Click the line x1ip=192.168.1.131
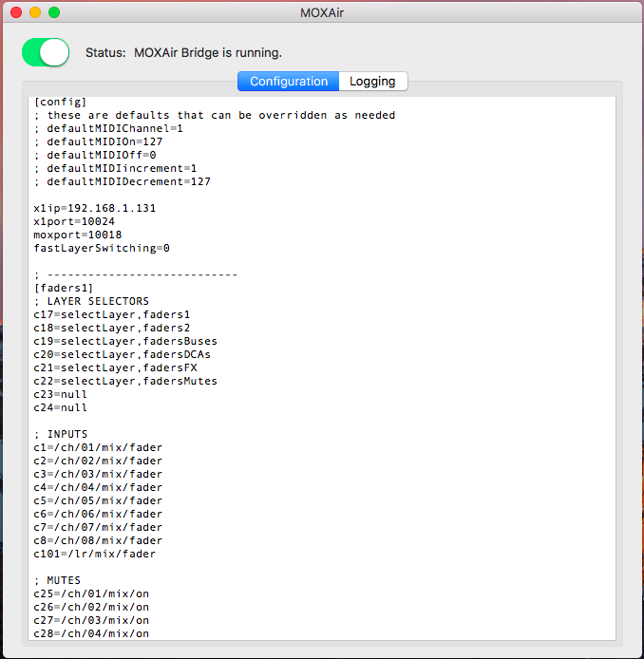 click(x=95, y=208)
